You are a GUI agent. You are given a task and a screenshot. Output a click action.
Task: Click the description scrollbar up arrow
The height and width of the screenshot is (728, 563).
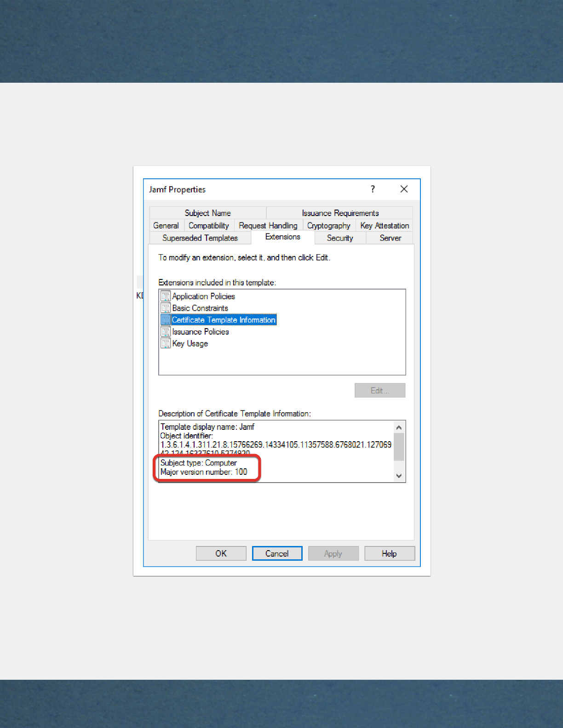click(x=399, y=427)
